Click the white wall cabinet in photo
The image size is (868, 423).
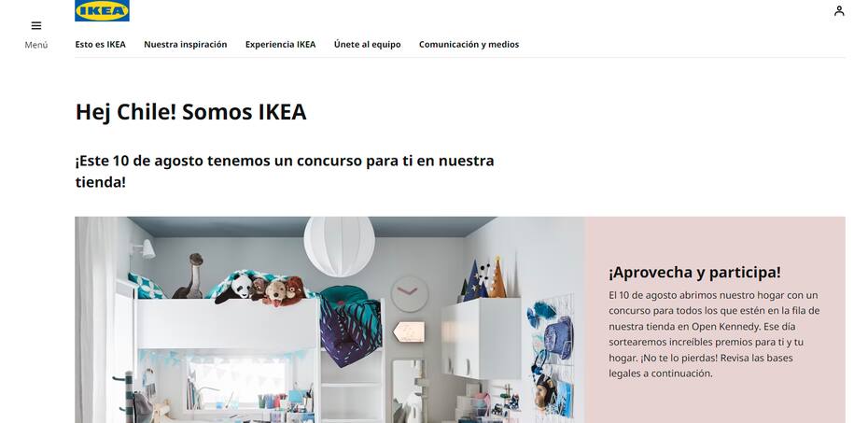(481, 338)
